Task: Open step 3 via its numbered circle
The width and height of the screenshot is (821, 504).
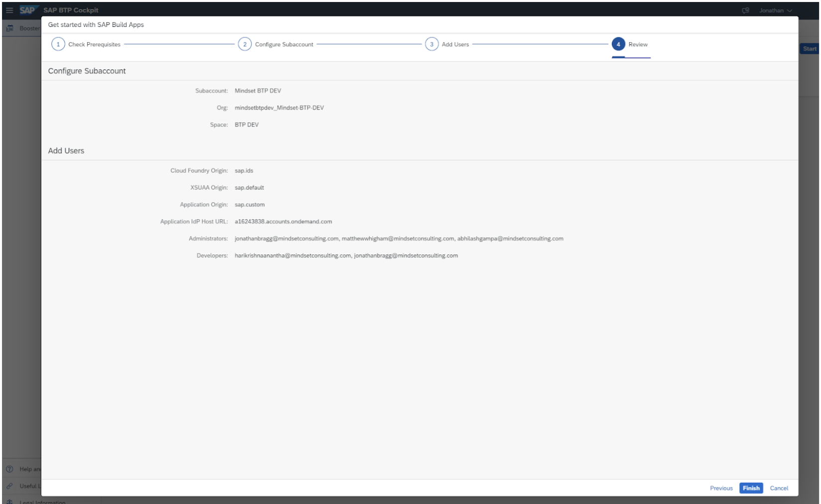Action: click(431, 44)
